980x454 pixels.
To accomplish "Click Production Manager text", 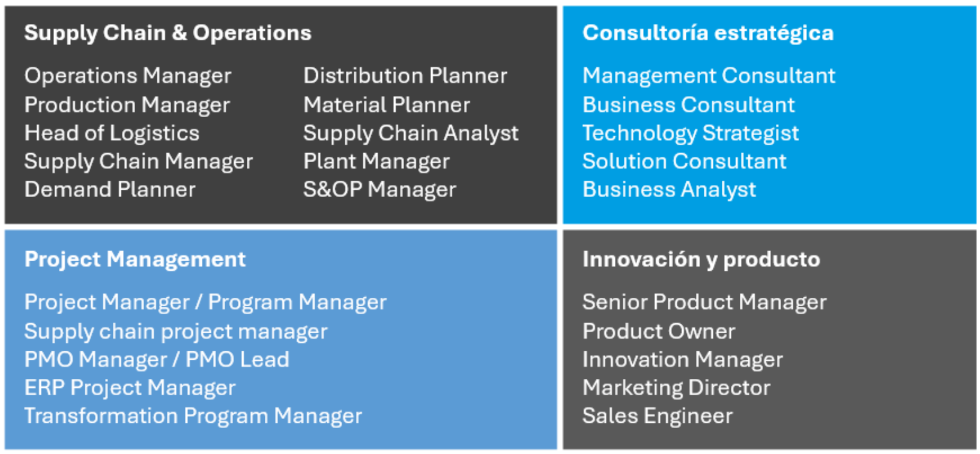I will click(127, 105).
